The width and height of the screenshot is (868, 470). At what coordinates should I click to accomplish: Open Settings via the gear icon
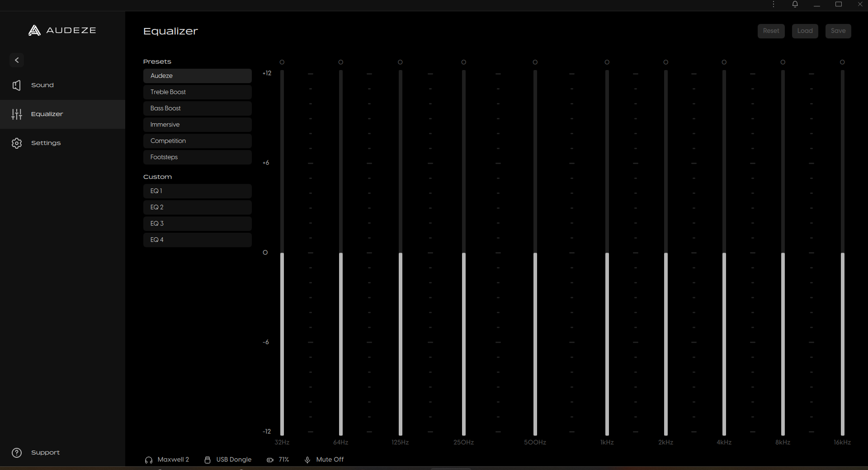(17, 143)
